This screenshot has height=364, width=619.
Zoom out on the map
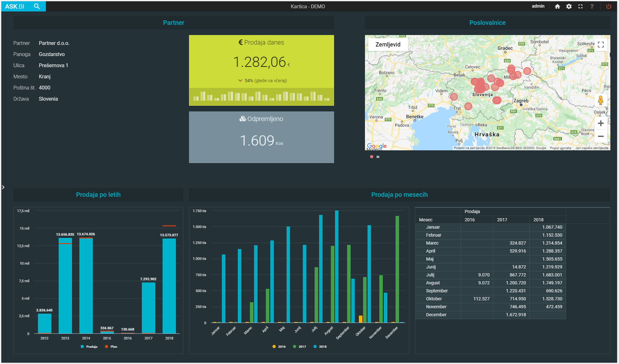click(x=601, y=136)
